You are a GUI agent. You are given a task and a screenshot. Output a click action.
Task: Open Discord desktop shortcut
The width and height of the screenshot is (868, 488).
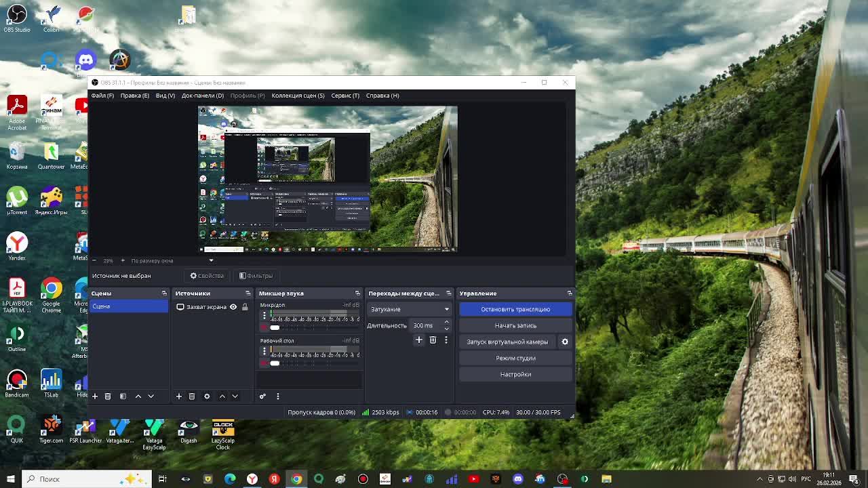[x=85, y=60]
